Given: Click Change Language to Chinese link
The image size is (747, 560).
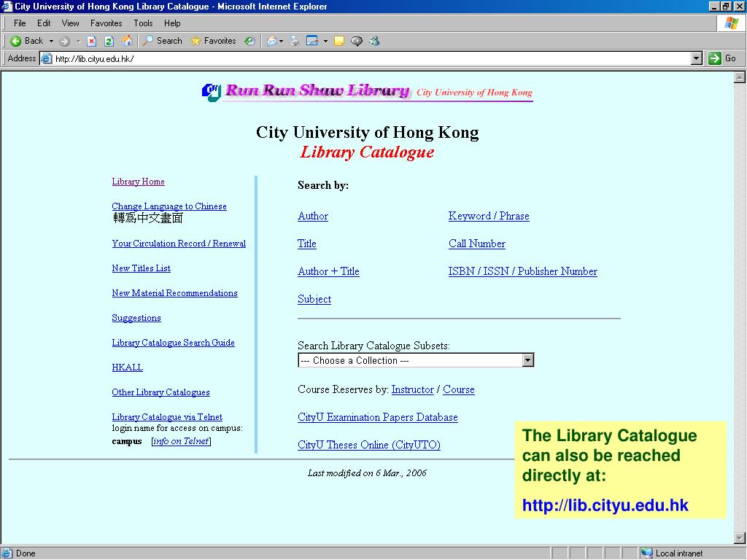Looking at the screenshot, I should click(x=169, y=206).
